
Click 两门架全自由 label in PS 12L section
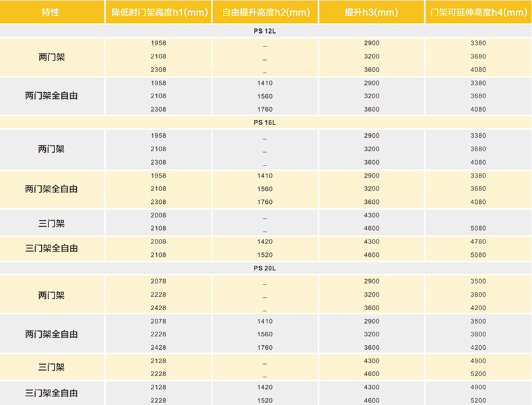click(51, 96)
